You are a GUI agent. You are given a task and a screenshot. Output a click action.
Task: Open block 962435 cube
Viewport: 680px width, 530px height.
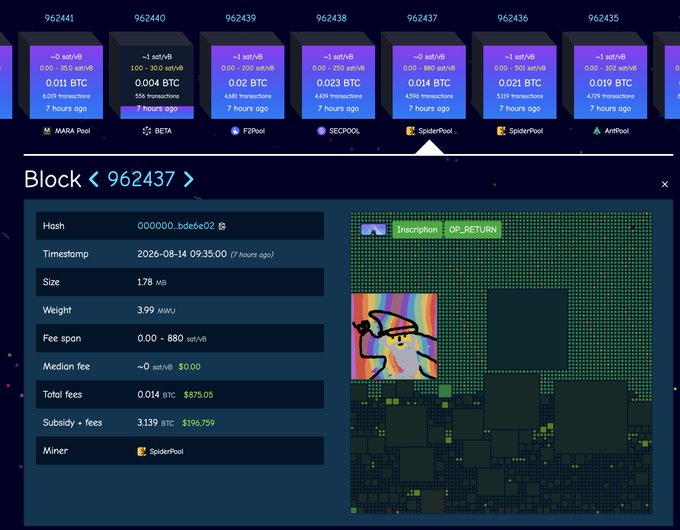pyautogui.click(x=610, y=82)
